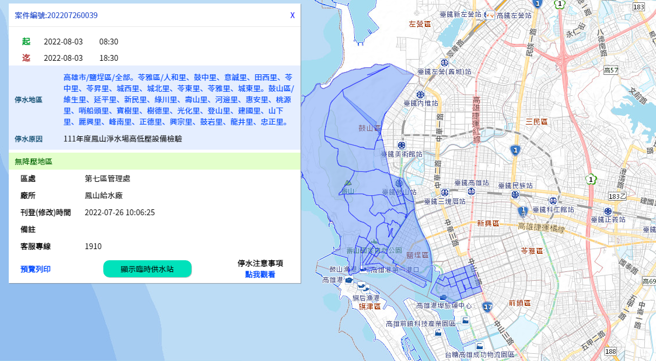Image resolution: width=656 pixels, height=361 pixels.
Task: Click the route 17 highway shield
Action: pyautogui.click(x=487, y=307)
